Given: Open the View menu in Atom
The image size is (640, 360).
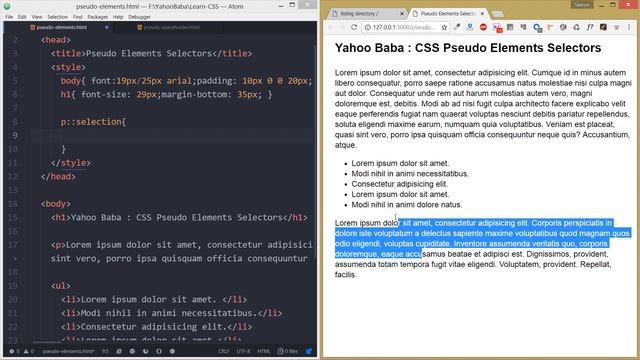Looking at the screenshot, I should [37, 17].
